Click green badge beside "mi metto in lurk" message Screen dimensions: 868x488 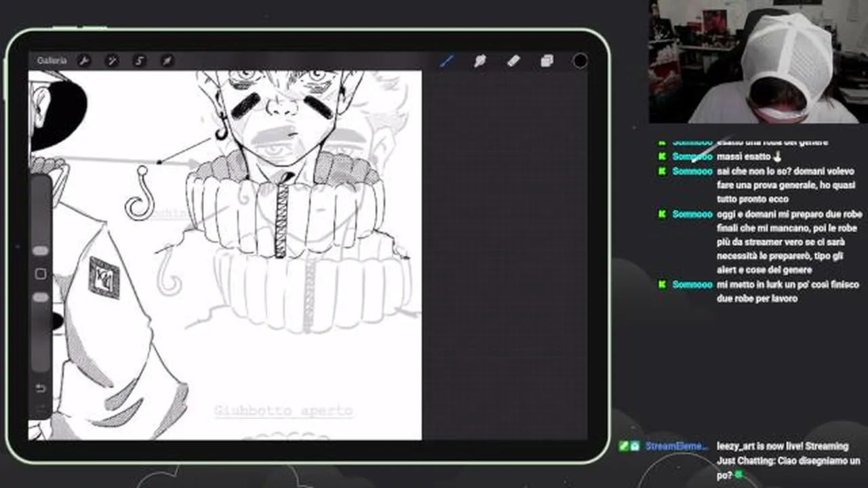point(662,285)
